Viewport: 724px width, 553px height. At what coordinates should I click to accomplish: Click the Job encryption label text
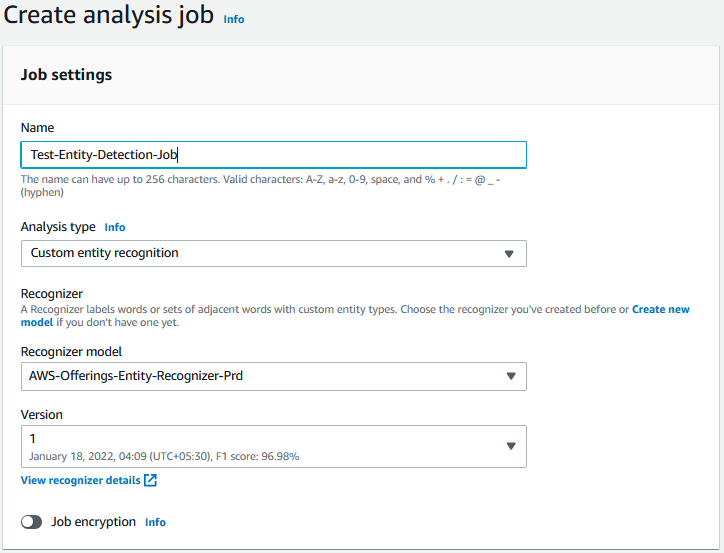pos(93,522)
